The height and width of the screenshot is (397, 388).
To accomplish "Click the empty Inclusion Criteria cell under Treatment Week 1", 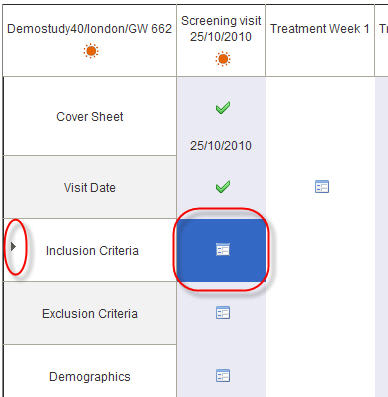I will tap(320, 250).
